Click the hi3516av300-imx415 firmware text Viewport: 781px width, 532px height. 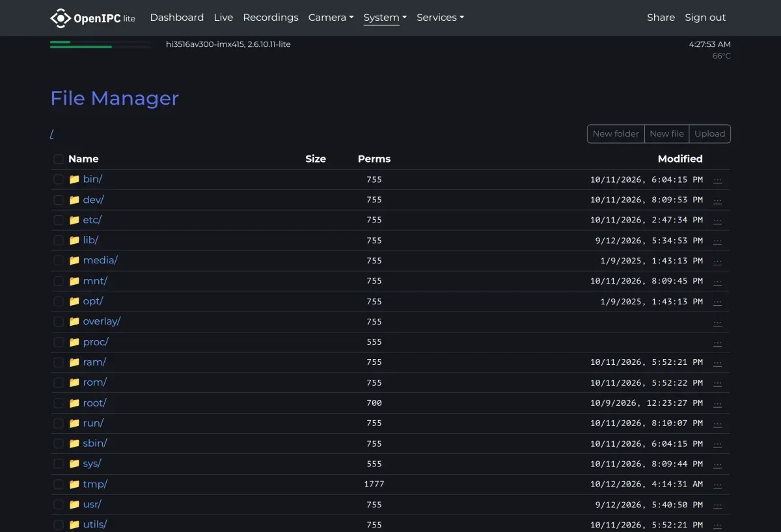pos(228,44)
